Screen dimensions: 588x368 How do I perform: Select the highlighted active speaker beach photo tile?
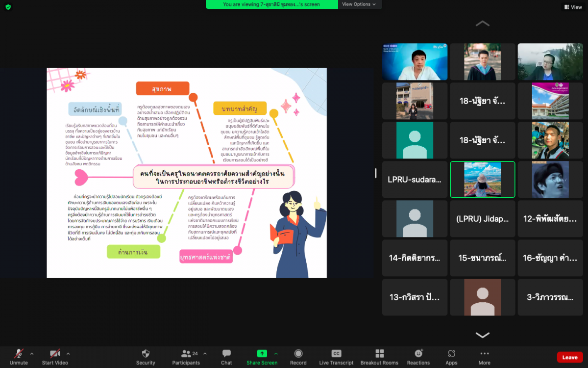[x=483, y=180]
